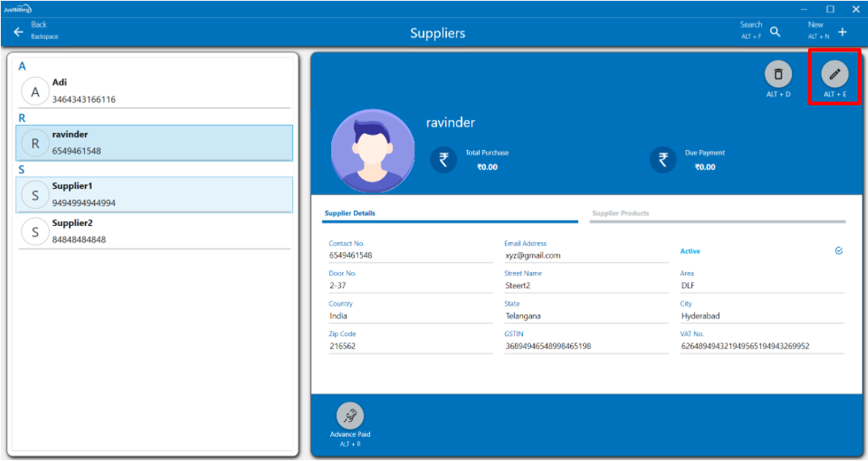This screenshot has height=461, width=868.
Task: Click the Total Purchase rupee icon
Action: 443,160
